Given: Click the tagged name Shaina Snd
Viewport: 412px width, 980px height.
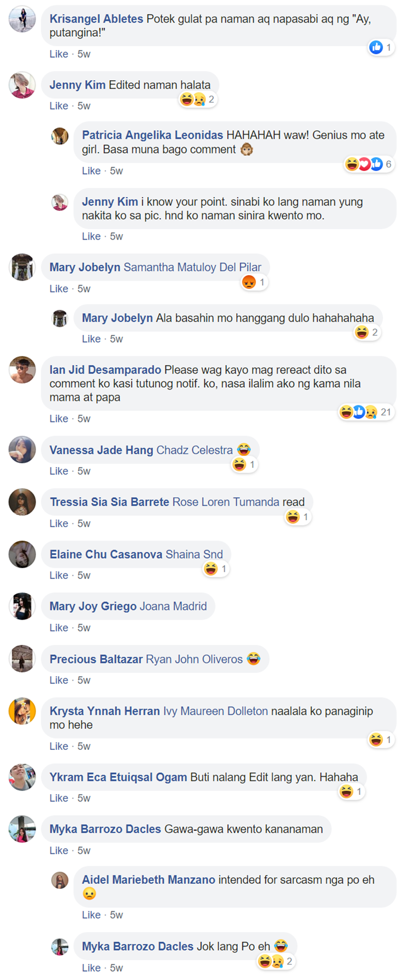Looking at the screenshot, I should (194, 554).
